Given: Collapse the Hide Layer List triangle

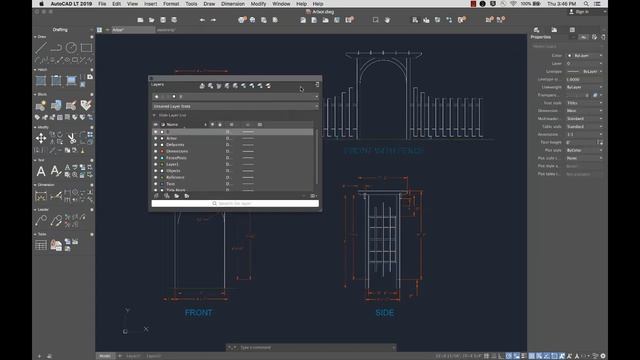Looking at the screenshot, I should point(154,116).
